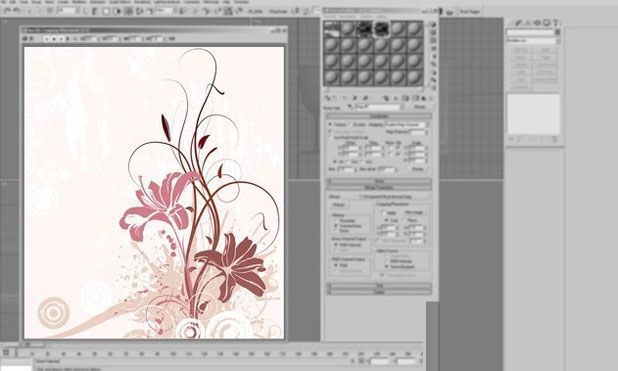Click the Reload button in Bitmap Parameters

[339, 205]
